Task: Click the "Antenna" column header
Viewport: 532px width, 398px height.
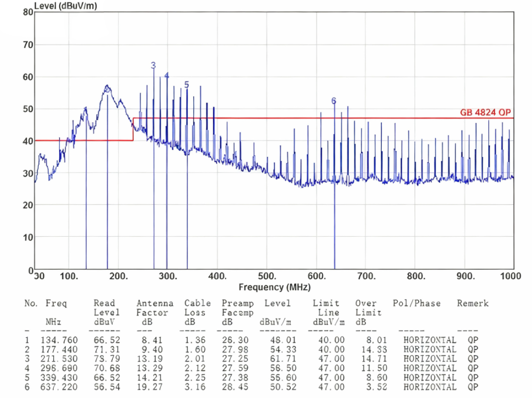Action: tap(155, 303)
